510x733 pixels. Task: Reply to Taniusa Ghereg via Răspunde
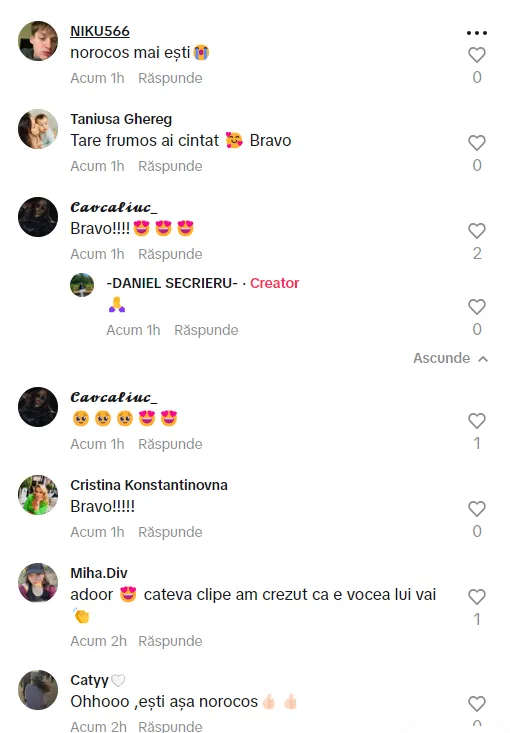click(170, 166)
